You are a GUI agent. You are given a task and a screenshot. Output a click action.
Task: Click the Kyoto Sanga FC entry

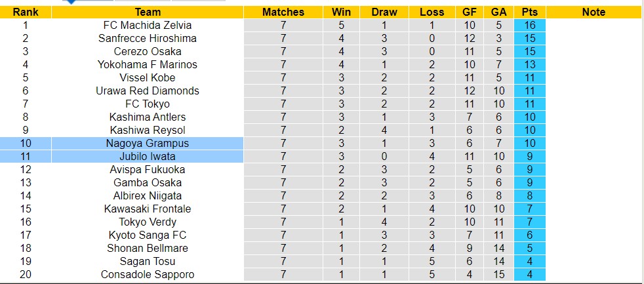pos(148,235)
